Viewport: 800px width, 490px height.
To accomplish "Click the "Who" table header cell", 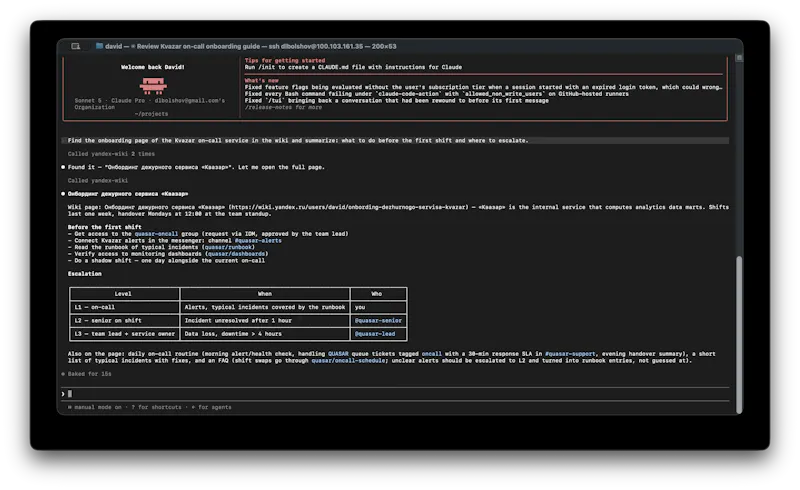I will click(x=377, y=294).
